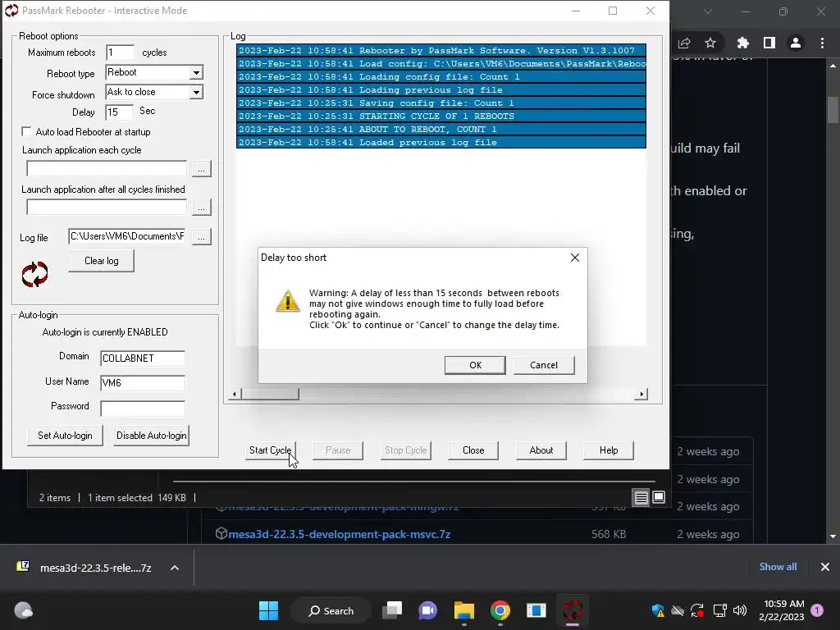Open Rebooter Help
The image size is (840, 630).
pyautogui.click(x=609, y=450)
